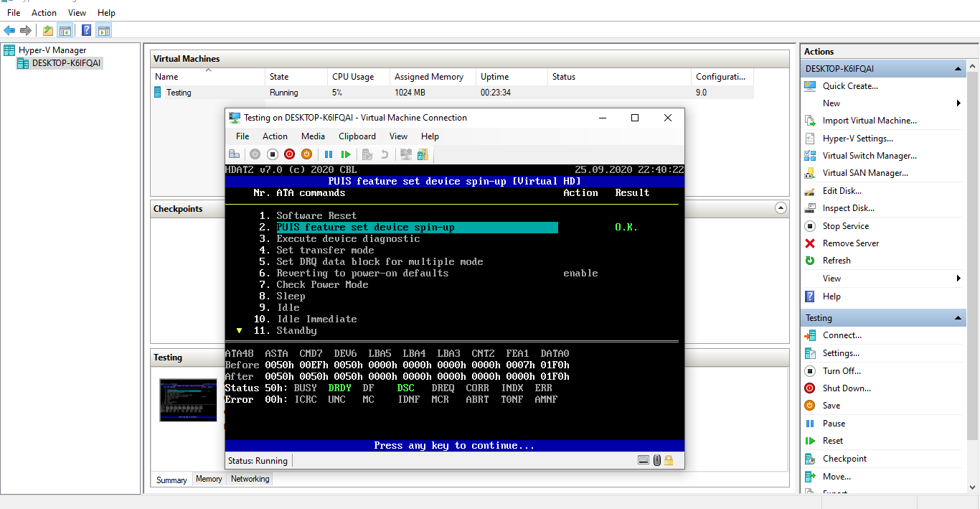Collapse DESKTOP-K6IFQAI section in Actions pane
Image resolution: width=980 pixels, height=509 pixels.
[x=958, y=69]
